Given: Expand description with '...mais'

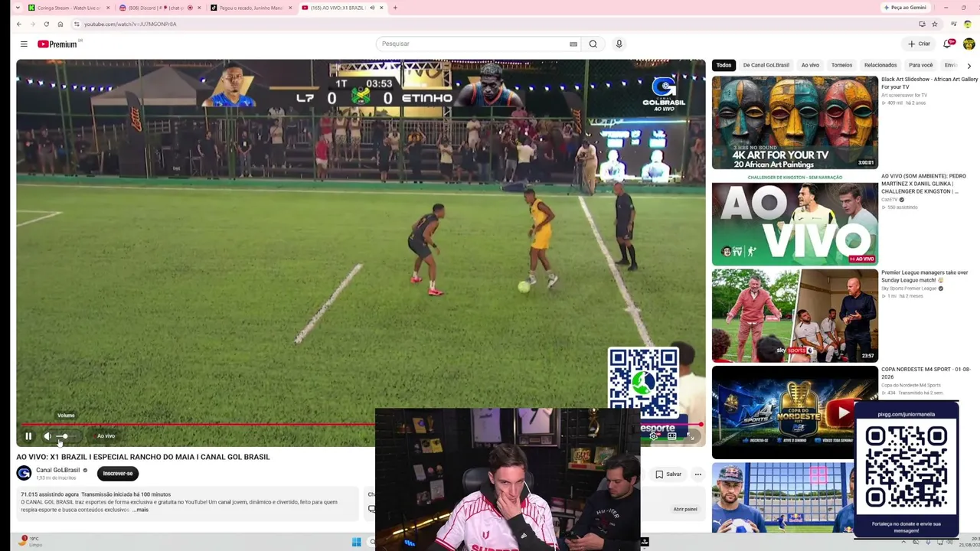Looking at the screenshot, I should (140, 510).
